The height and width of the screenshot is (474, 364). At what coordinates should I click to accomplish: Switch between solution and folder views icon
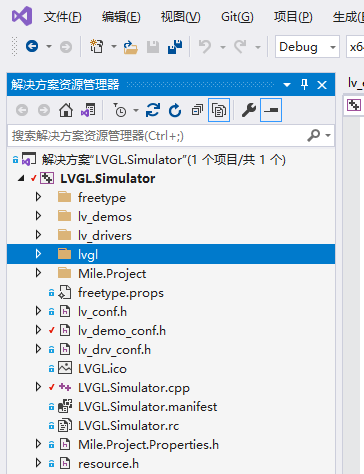[x=88, y=110]
